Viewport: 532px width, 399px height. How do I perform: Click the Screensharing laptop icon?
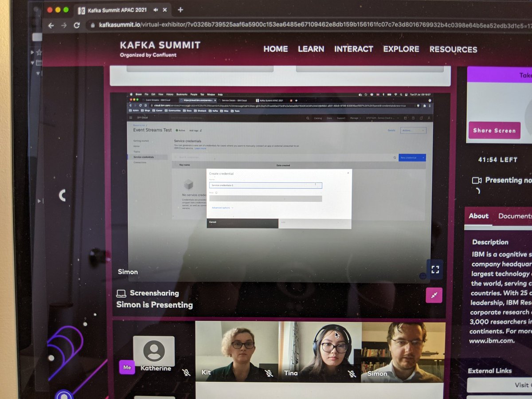(121, 293)
